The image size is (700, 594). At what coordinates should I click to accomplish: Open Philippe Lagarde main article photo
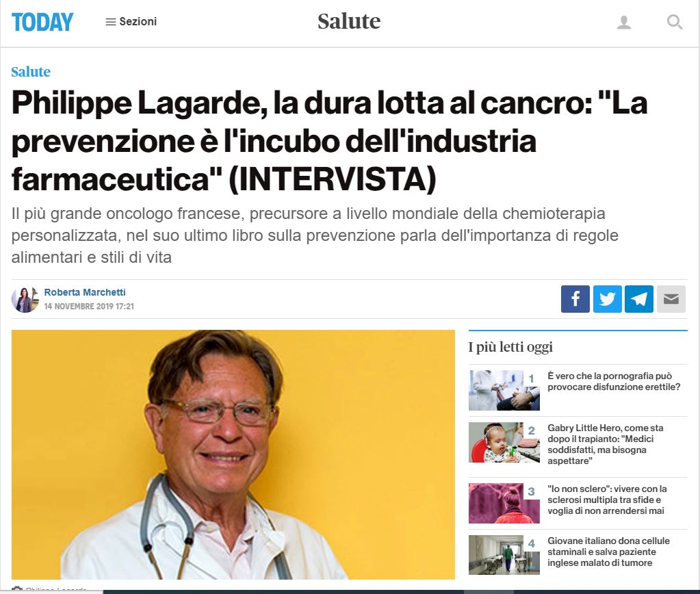(233, 454)
